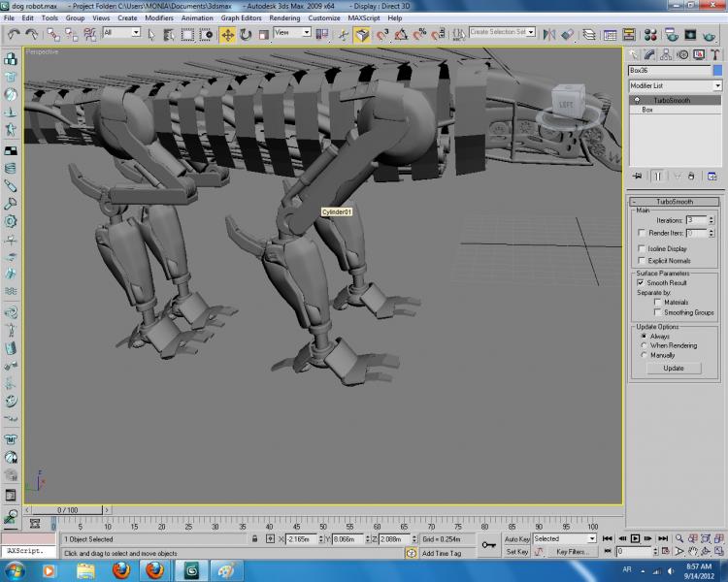Uncheck the Smooth Result checkbox
The height and width of the screenshot is (582, 728).
(642, 282)
